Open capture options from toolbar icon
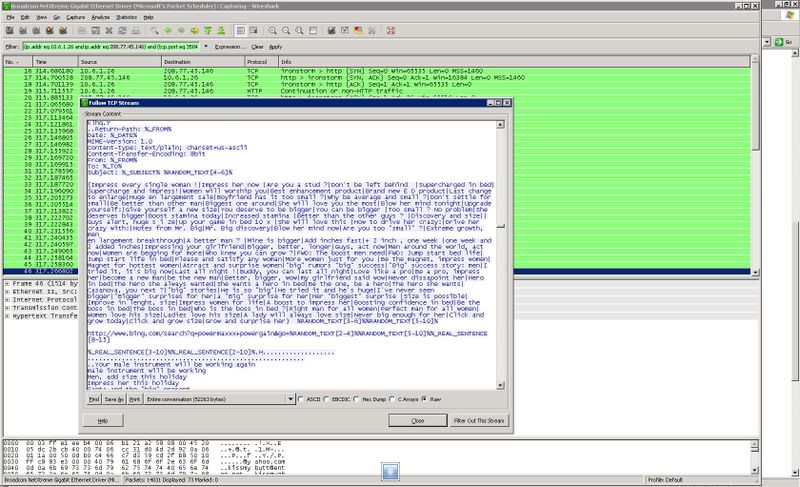800x487 pixels. pyautogui.click(x=23, y=31)
